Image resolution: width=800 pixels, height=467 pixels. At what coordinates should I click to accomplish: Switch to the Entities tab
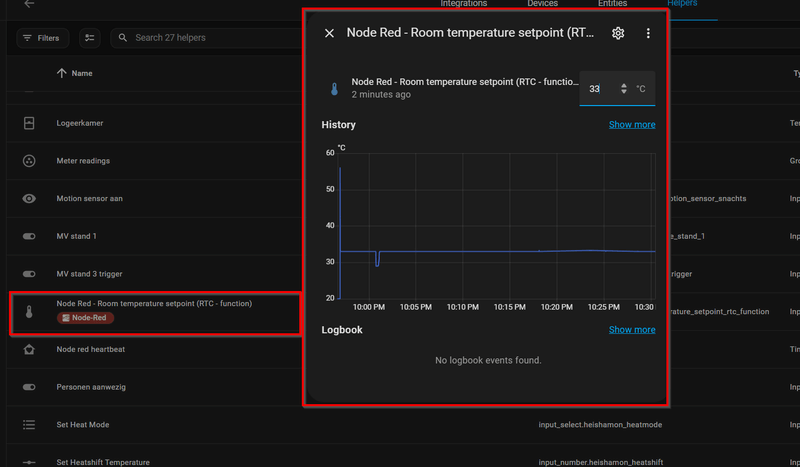click(x=612, y=4)
